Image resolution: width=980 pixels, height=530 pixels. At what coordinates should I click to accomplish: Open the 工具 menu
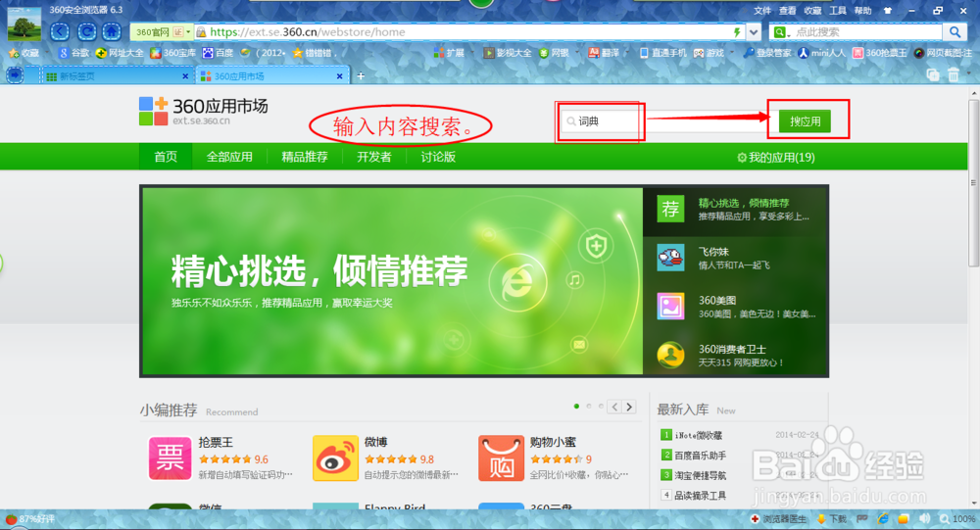(x=838, y=10)
